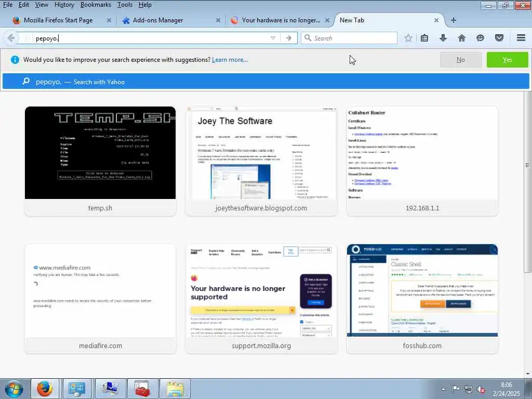
Task: Open the Bookmarks menu
Action: [96, 5]
